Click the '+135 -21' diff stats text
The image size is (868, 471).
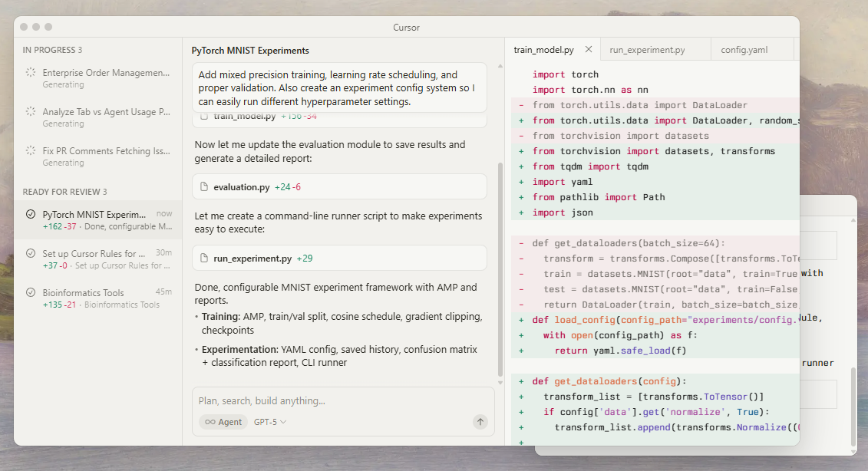pos(59,305)
